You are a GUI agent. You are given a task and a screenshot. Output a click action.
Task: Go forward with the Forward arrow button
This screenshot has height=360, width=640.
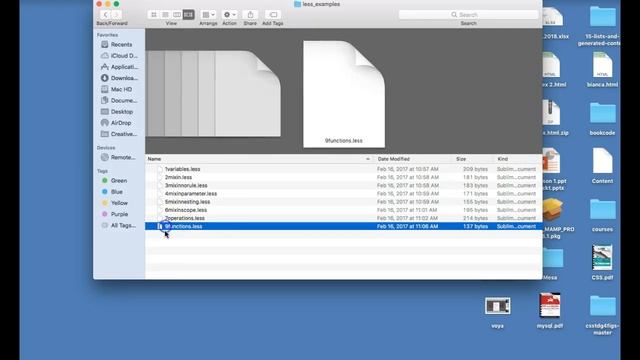click(116, 15)
